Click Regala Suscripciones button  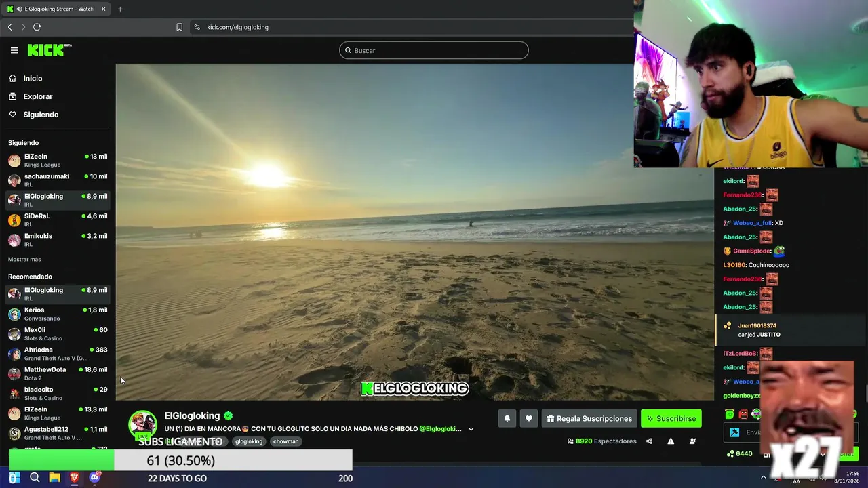(589, 419)
